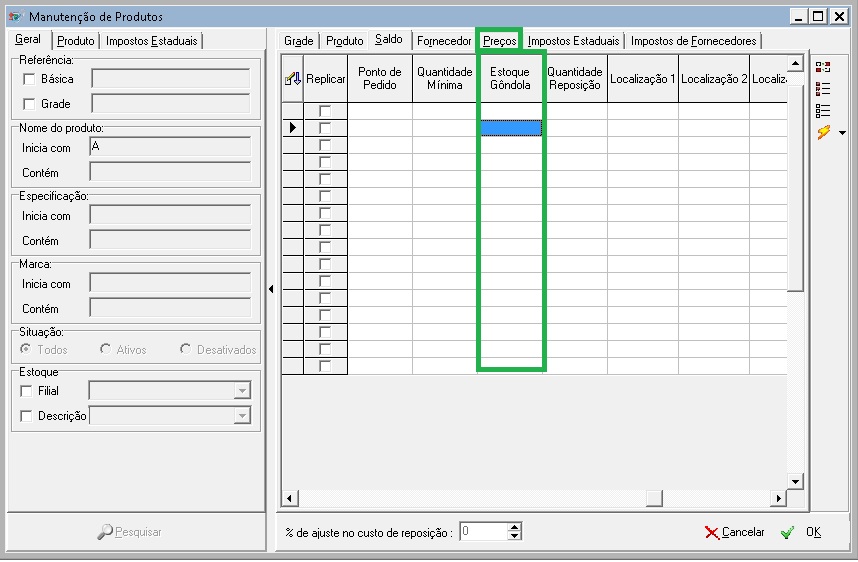This screenshot has width=858, height=562.
Task: Click the yellow lightning bolt icon
Action: click(824, 132)
